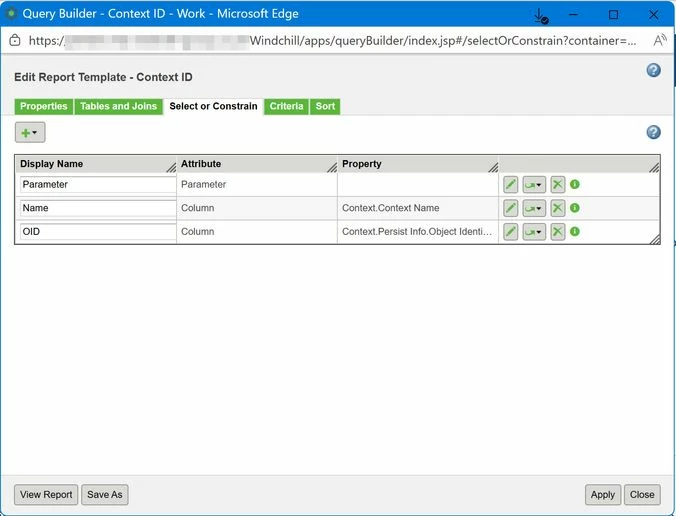Open move dropdown for Name row

[534, 208]
